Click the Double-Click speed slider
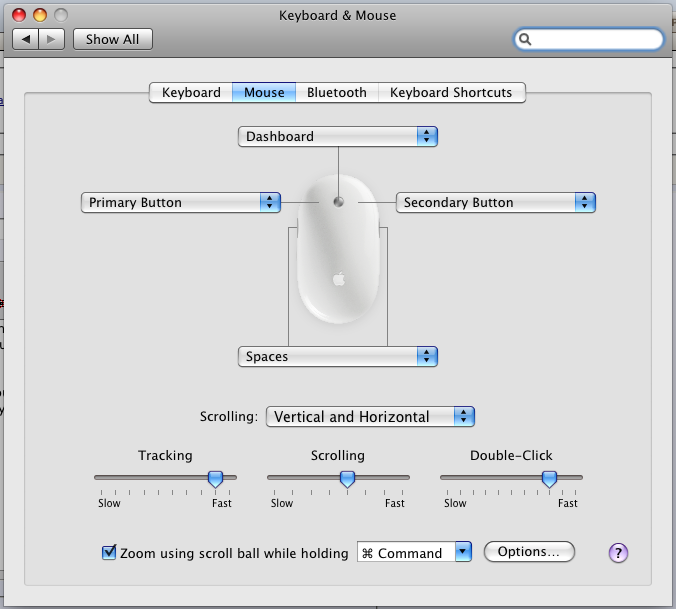 coord(511,478)
